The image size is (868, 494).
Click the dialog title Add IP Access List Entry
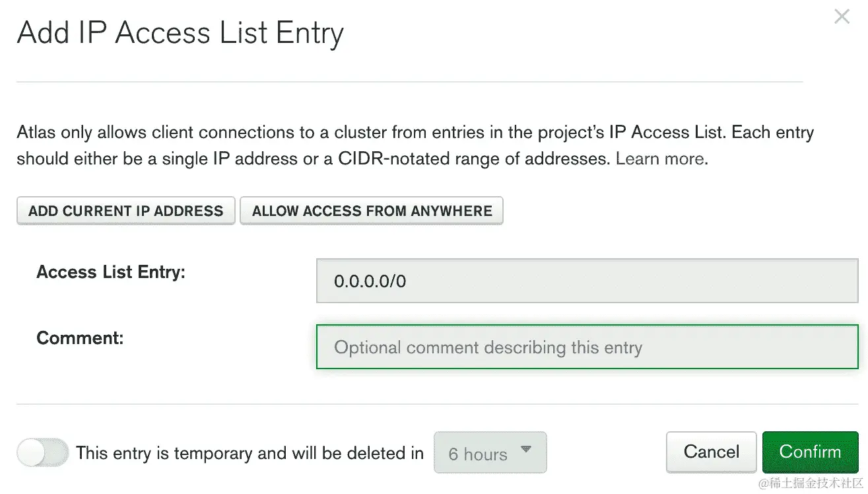coord(180,32)
